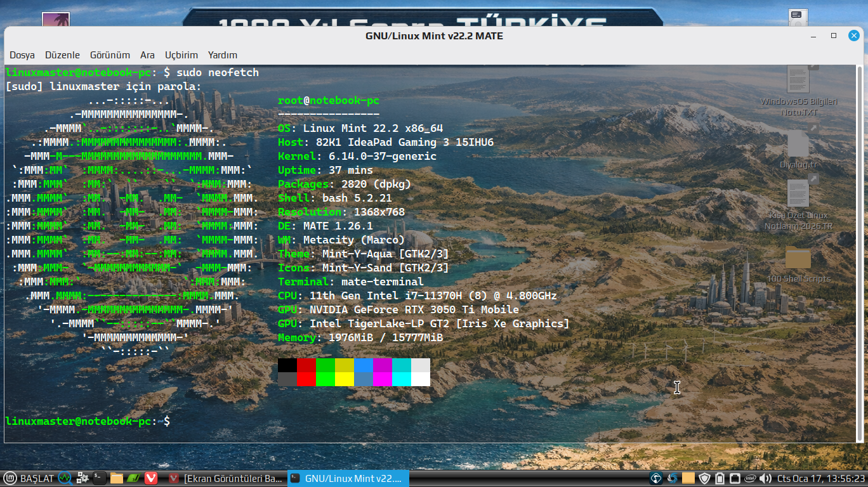Click the "Packages: 2820 (dpkg)" line

pos(345,184)
